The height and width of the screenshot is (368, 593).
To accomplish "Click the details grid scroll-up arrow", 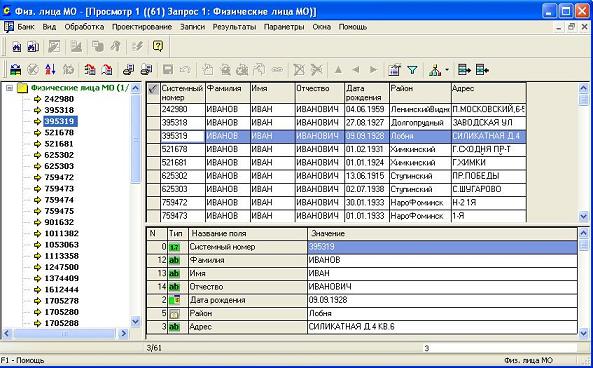I will click(x=583, y=233).
